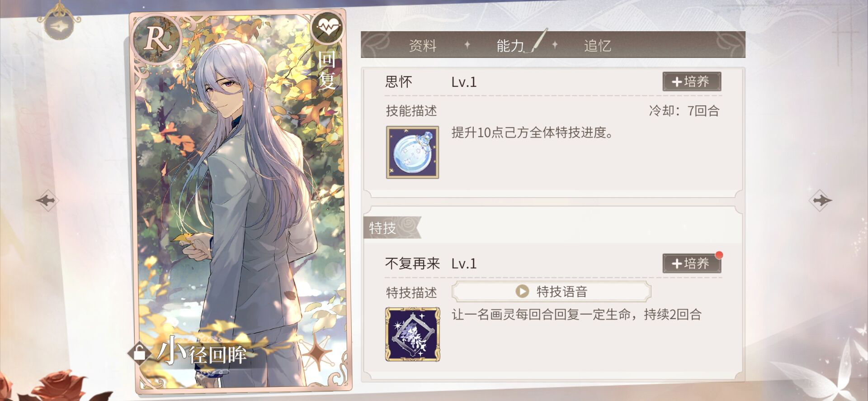The height and width of the screenshot is (401, 868).
Task: Click the 回复 card type label
Action: (327, 70)
